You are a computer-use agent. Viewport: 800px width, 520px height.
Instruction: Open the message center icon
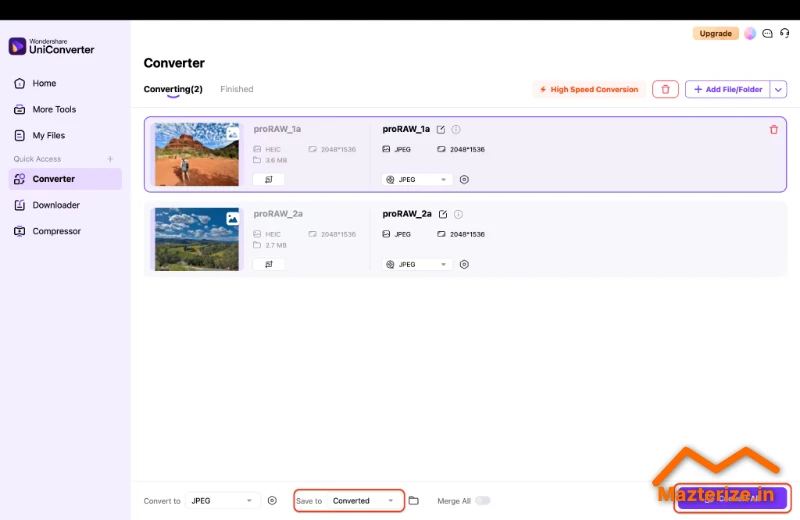767,33
